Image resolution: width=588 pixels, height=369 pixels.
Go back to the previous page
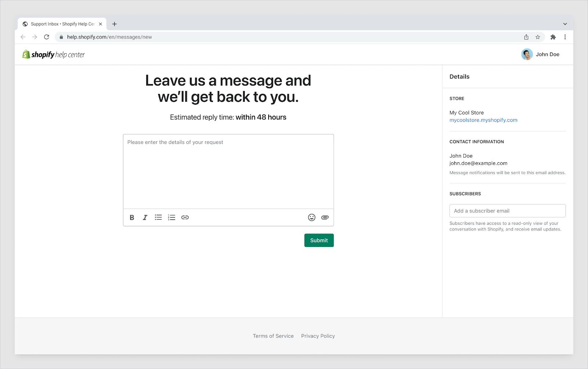[23, 37]
